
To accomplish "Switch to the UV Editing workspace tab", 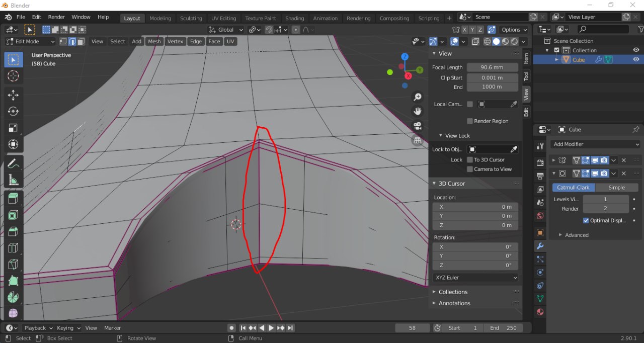I will 224,18.
